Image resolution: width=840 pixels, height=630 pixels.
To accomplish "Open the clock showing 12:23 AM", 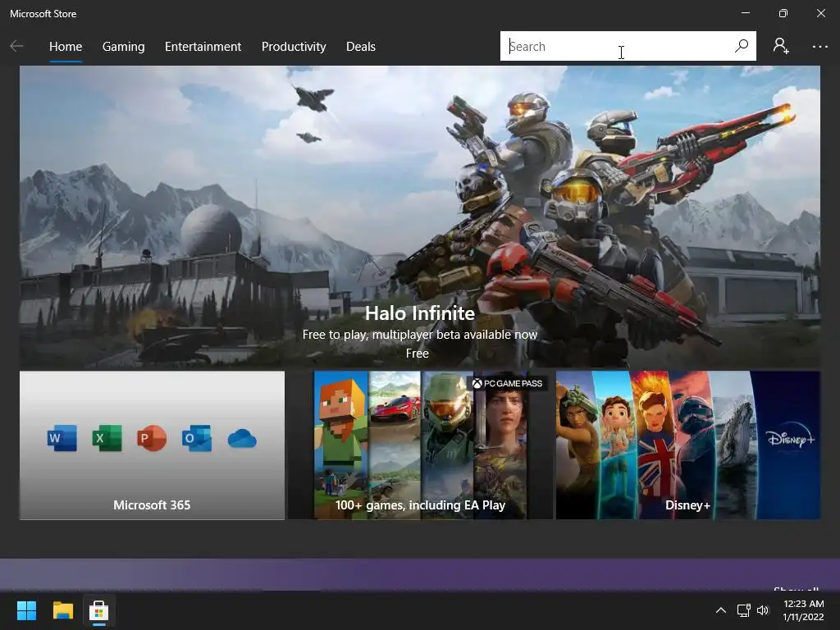I will click(x=803, y=610).
